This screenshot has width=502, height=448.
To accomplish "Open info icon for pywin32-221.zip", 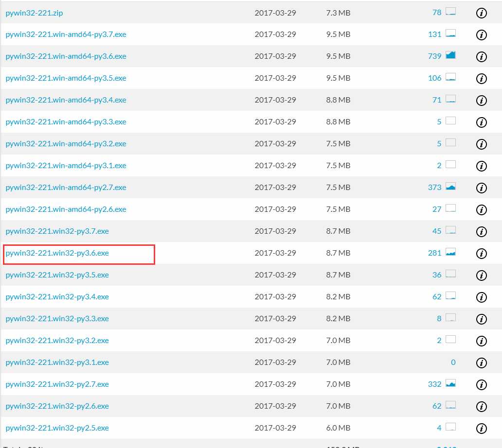I will (482, 13).
